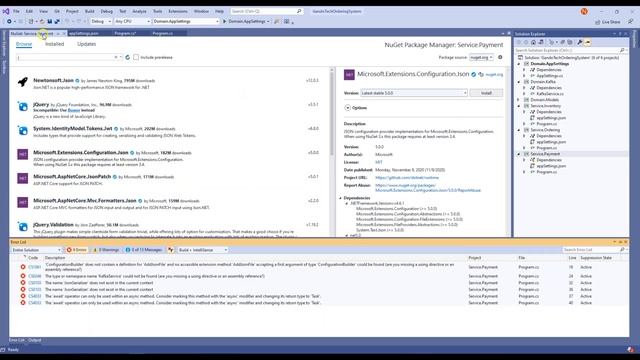Click the user account avatar icon
The width and height of the screenshot is (640, 360).
(584, 11)
